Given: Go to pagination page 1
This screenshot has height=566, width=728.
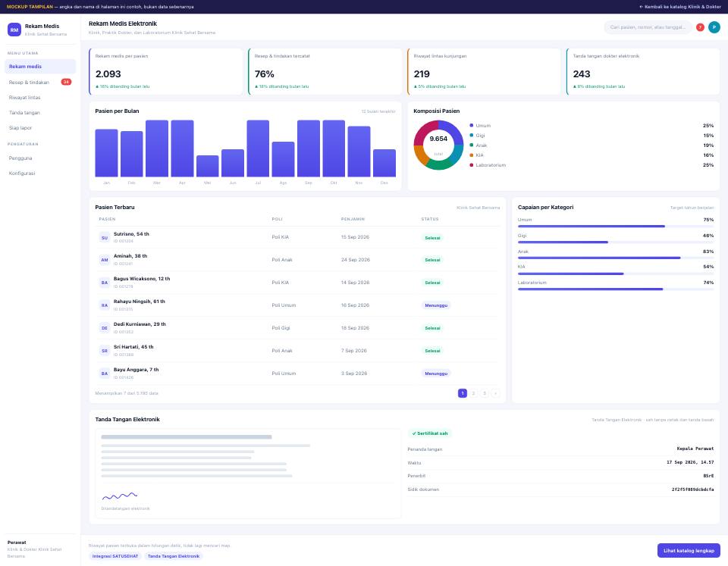Looking at the screenshot, I should point(463,393).
